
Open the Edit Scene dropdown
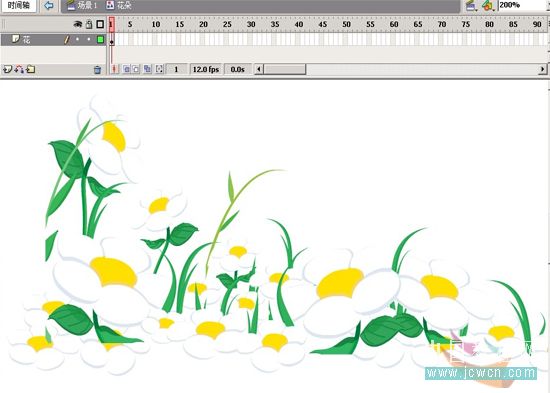coord(471,6)
